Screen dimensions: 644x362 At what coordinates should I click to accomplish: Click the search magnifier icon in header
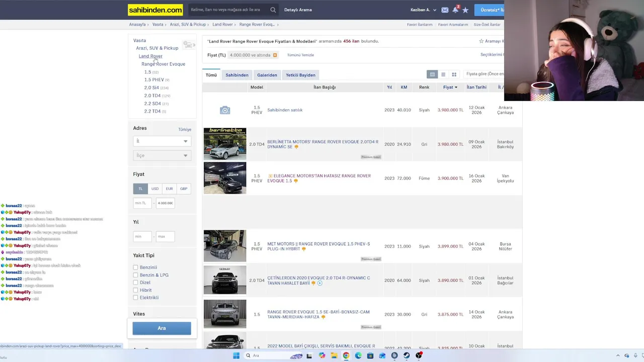[273, 10]
